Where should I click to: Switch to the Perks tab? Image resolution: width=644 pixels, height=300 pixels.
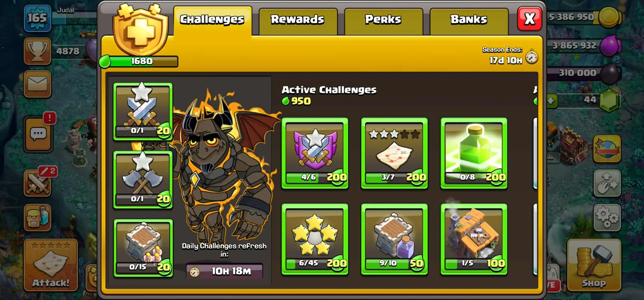[383, 21]
